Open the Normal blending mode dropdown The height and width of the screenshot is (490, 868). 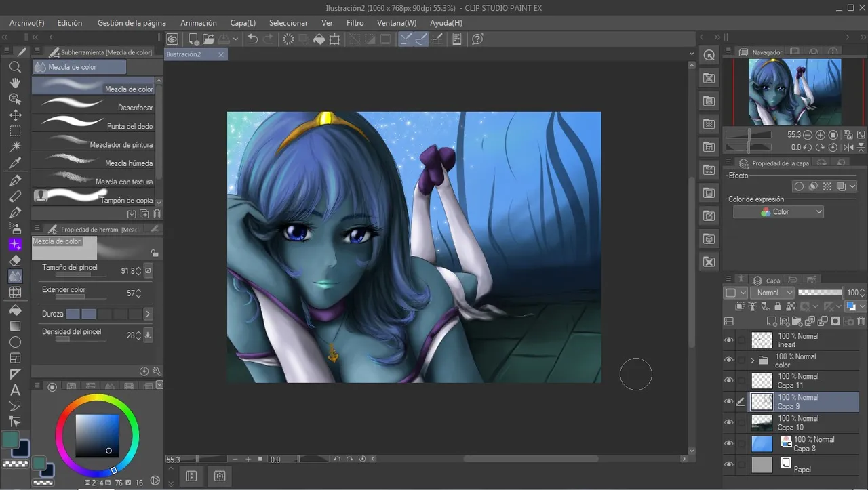point(772,293)
